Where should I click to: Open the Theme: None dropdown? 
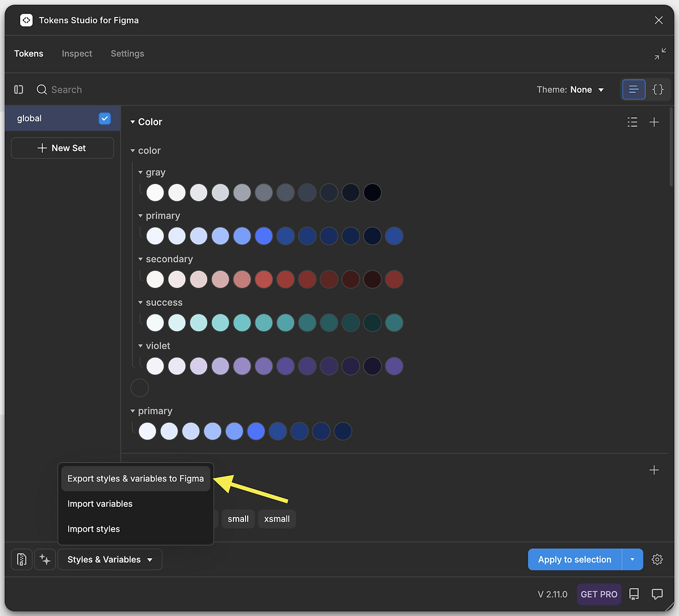(x=570, y=90)
